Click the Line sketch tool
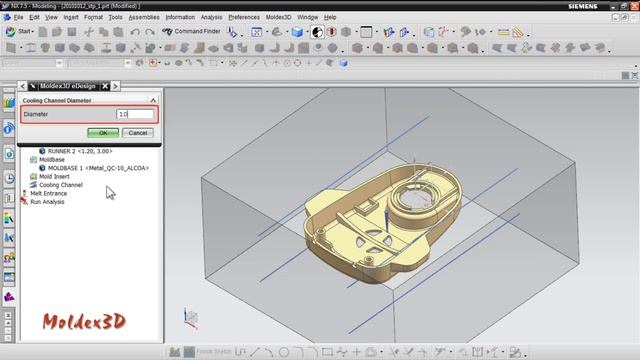This screenshot has width=640, height=360. 255,351
